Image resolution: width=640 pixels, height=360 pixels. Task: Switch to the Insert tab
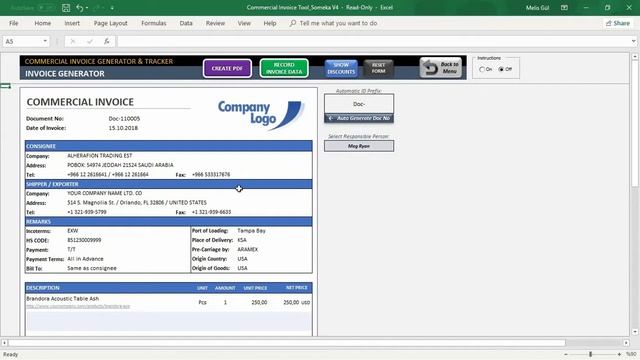pos(72,23)
